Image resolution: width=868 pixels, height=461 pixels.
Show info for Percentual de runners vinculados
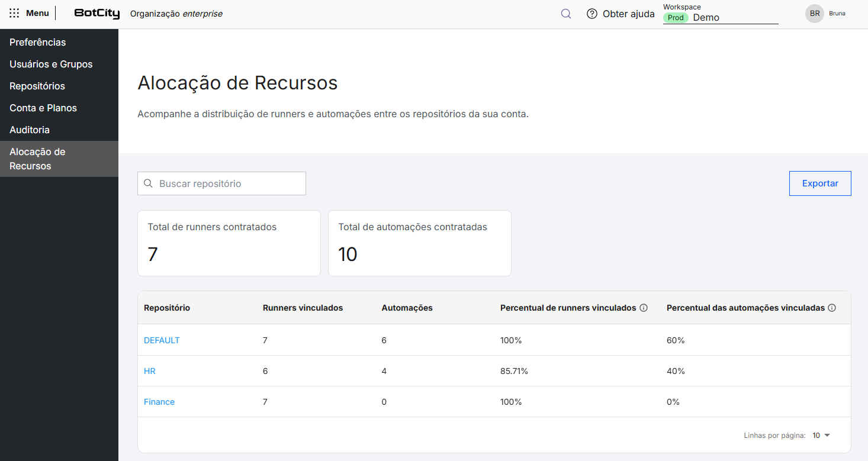tap(644, 308)
